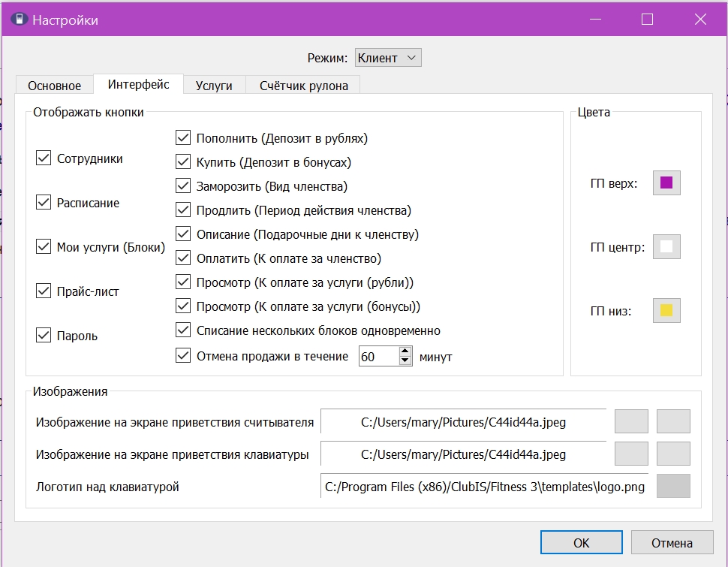Image resolution: width=728 pixels, height=567 pixels.
Task: Select the Счётчик рулона tab
Action: [304, 86]
